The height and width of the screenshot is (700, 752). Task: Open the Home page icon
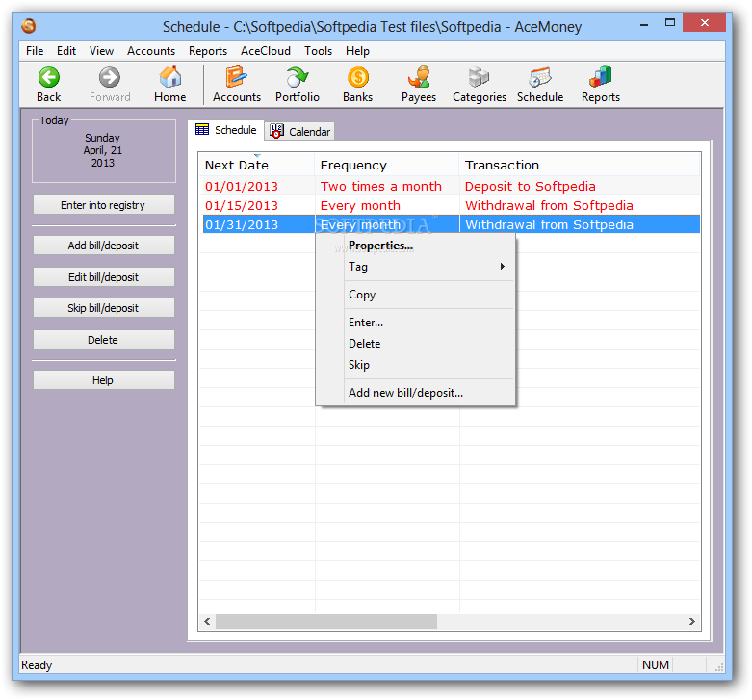pos(170,77)
